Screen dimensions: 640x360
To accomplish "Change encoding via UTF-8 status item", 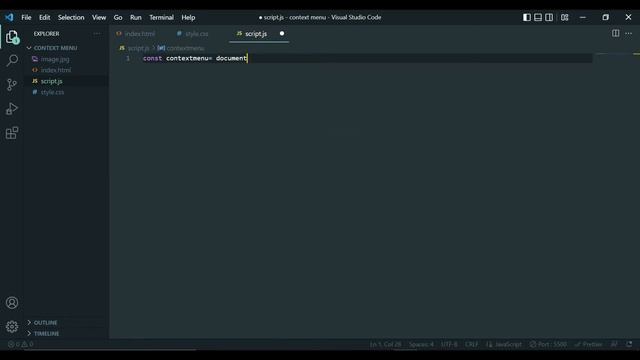I will [x=449, y=344].
